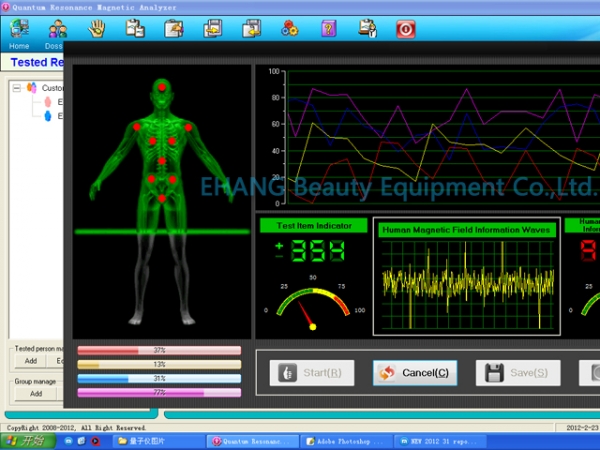
Task: Open the Home menu item
Action: (x=19, y=46)
